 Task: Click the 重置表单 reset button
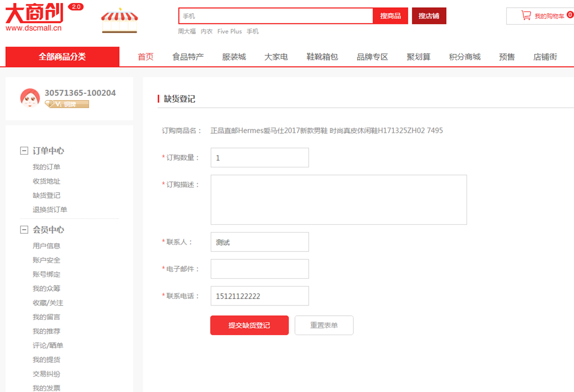(324, 325)
